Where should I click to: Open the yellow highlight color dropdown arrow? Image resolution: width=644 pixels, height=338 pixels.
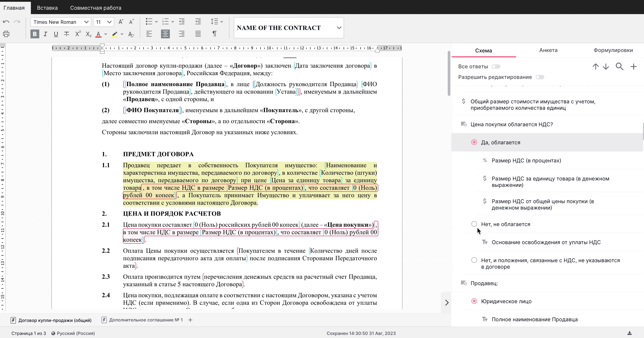[122, 34]
